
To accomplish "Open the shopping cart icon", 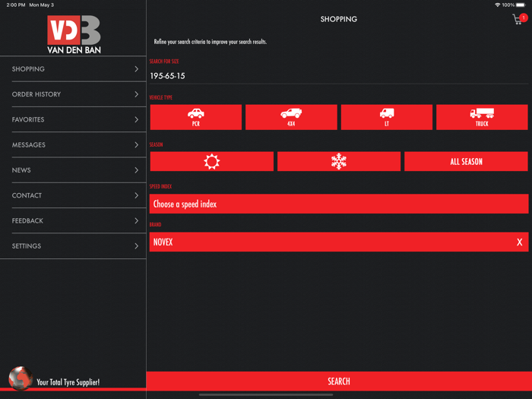I will (519, 19).
